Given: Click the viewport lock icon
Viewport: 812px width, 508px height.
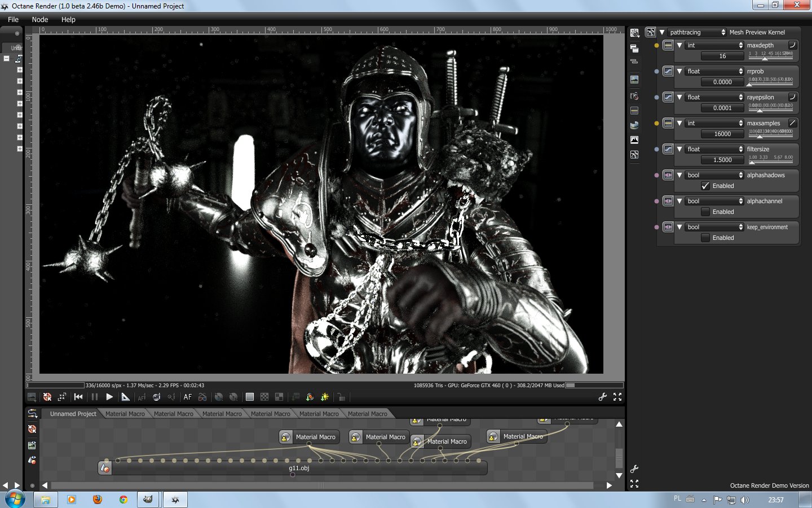Looking at the screenshot, I should coord(341,397).
